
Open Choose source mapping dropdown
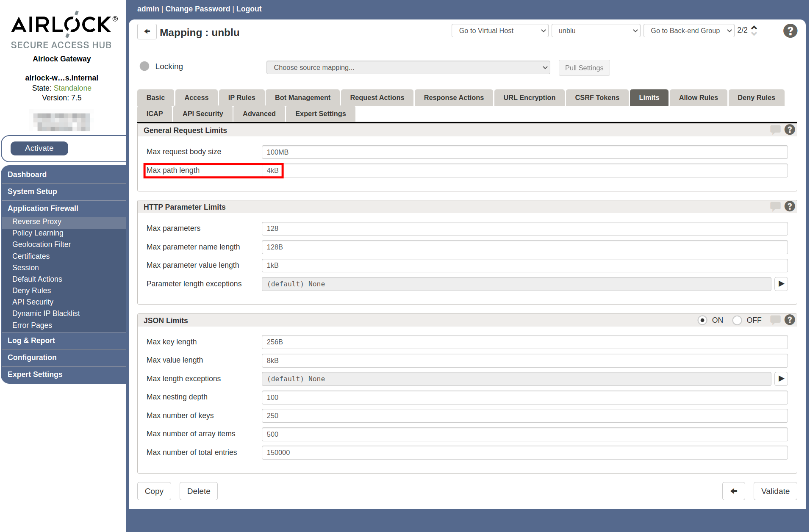(408, 68)
